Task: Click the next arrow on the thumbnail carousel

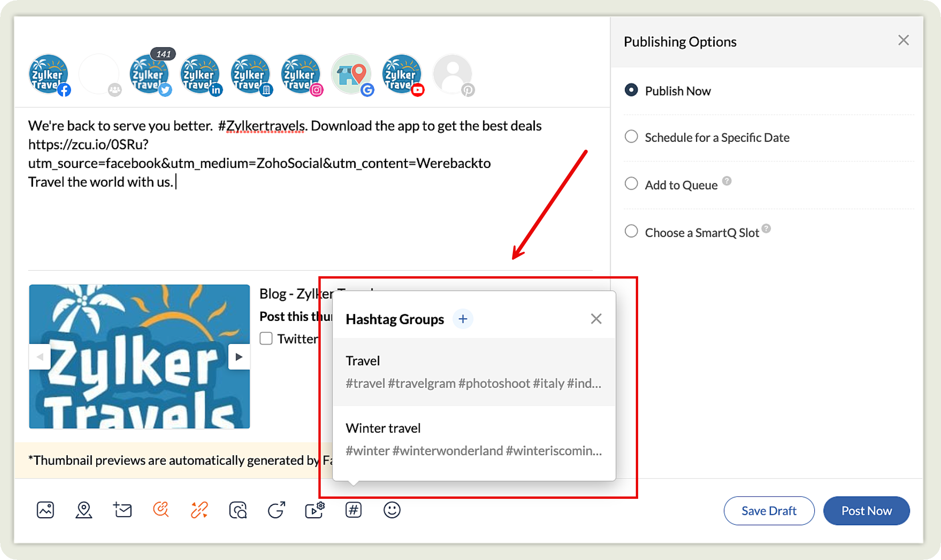Action: [239, 357]
